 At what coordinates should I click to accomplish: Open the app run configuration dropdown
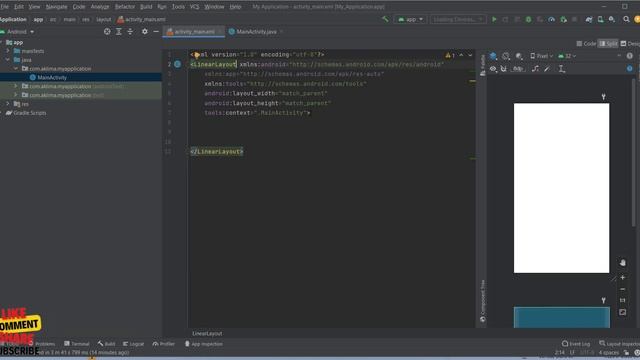pyautogui.click(x=410, y=19)
